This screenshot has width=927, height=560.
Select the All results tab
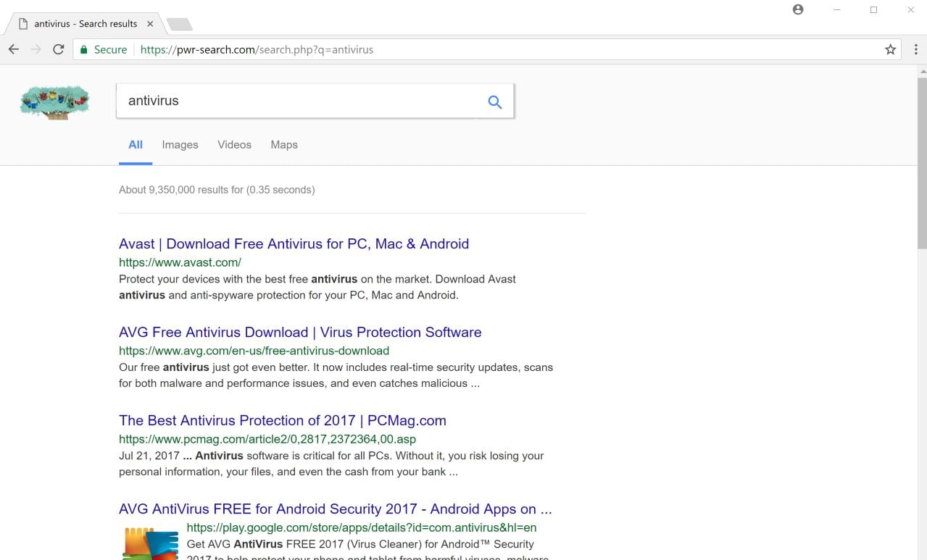coord(136,145)
